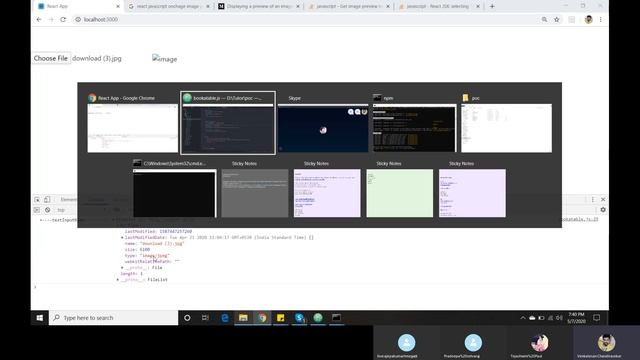Click the Choose File button
Viewport: 640px width, 360px height.
[x=51, y=58]
